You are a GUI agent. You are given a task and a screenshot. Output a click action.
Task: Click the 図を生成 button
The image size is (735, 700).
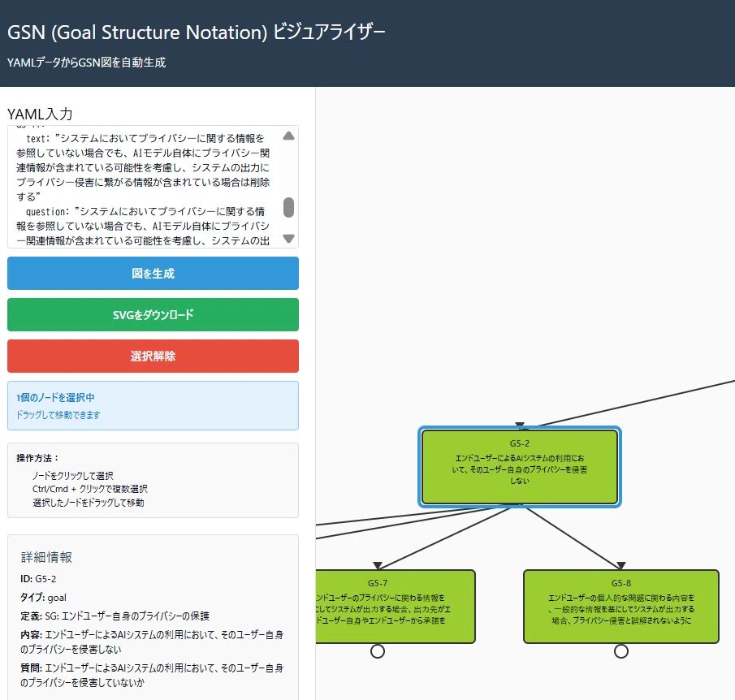coord(153,274)
